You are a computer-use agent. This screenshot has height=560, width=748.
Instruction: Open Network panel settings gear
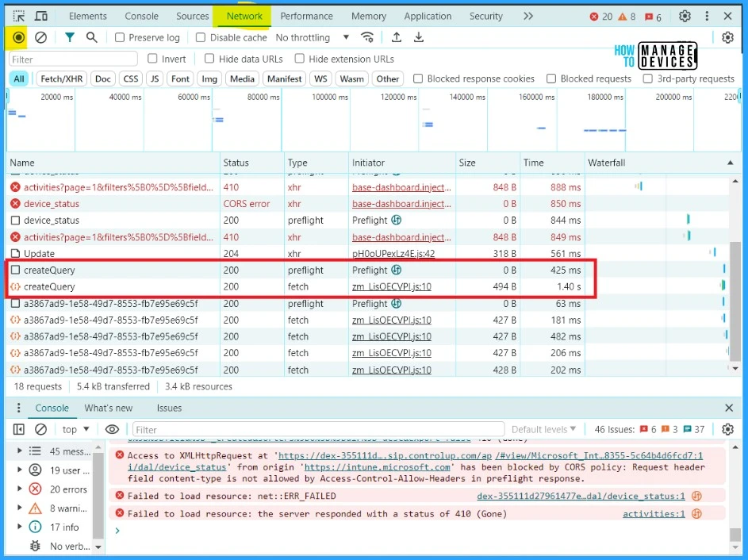[727, 37]
